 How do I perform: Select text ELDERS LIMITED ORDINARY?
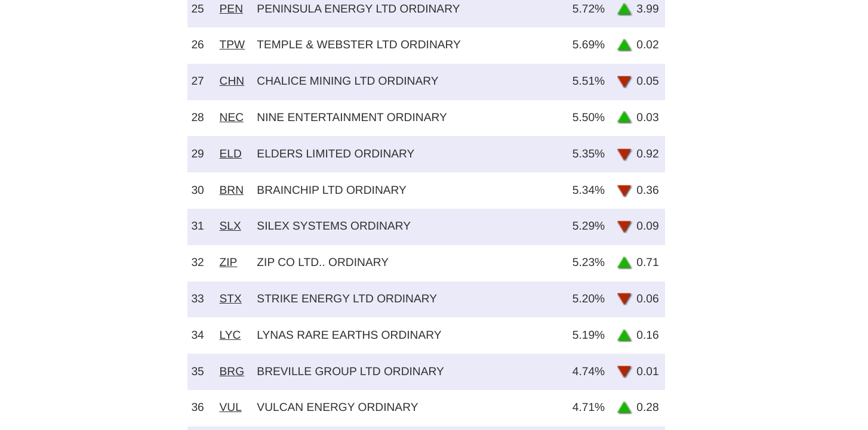point(335,154)
